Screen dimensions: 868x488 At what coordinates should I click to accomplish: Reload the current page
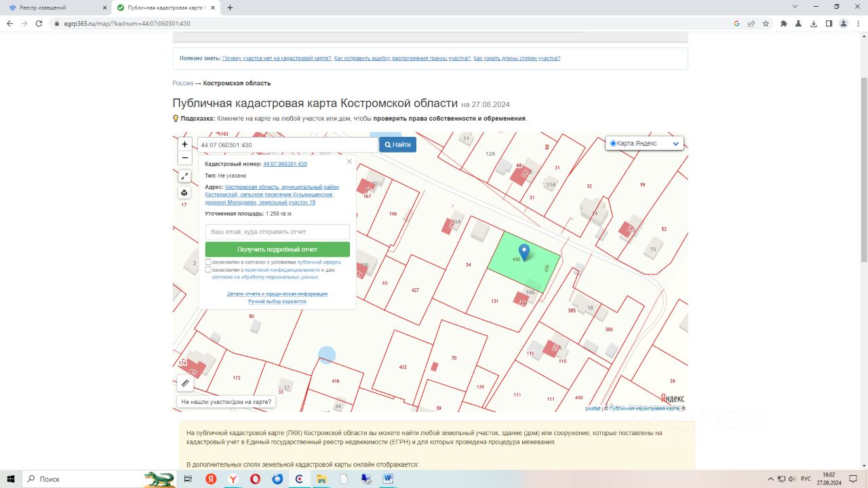(x=39, y=23)
